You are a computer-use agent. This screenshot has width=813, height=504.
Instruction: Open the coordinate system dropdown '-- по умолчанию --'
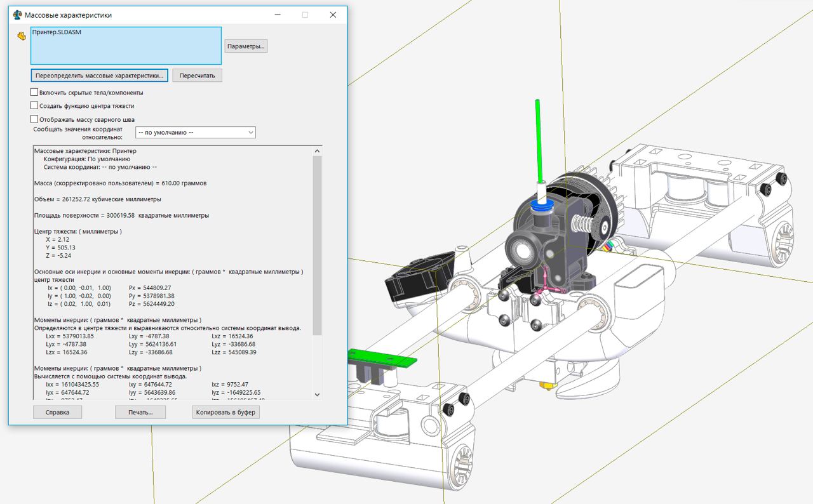click(196, 133)
